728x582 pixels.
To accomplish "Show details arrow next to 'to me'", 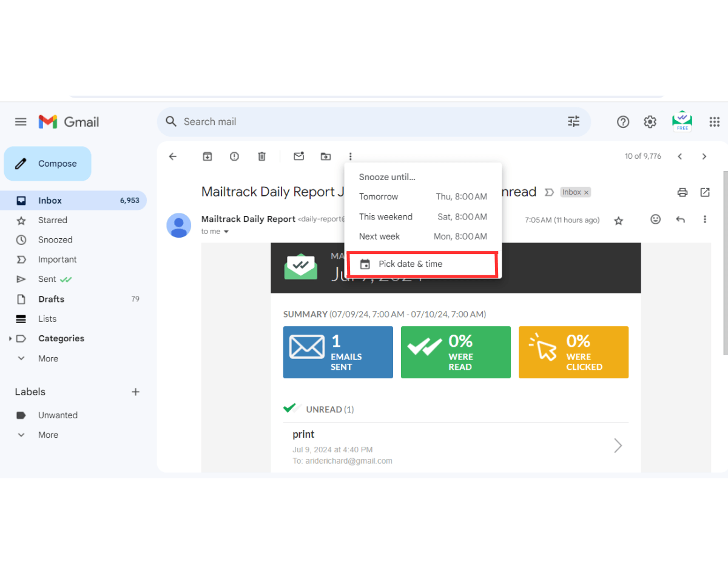I will 226,232.
